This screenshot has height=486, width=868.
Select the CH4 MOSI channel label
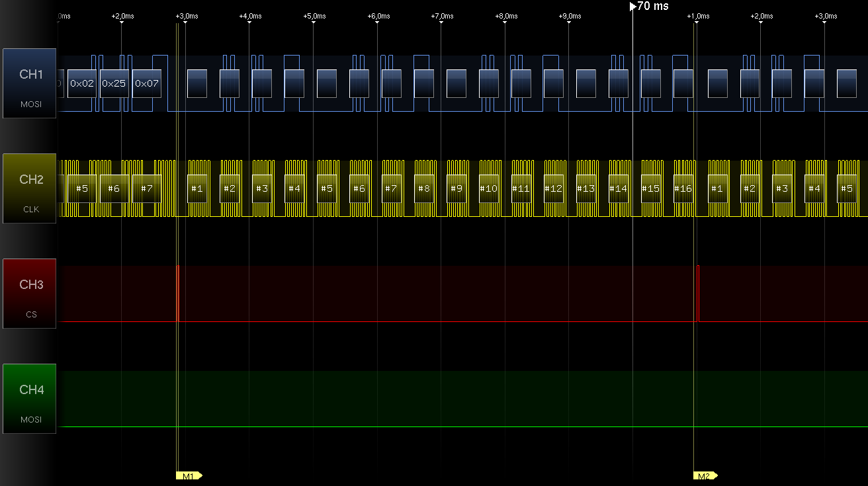pos(30,399)
